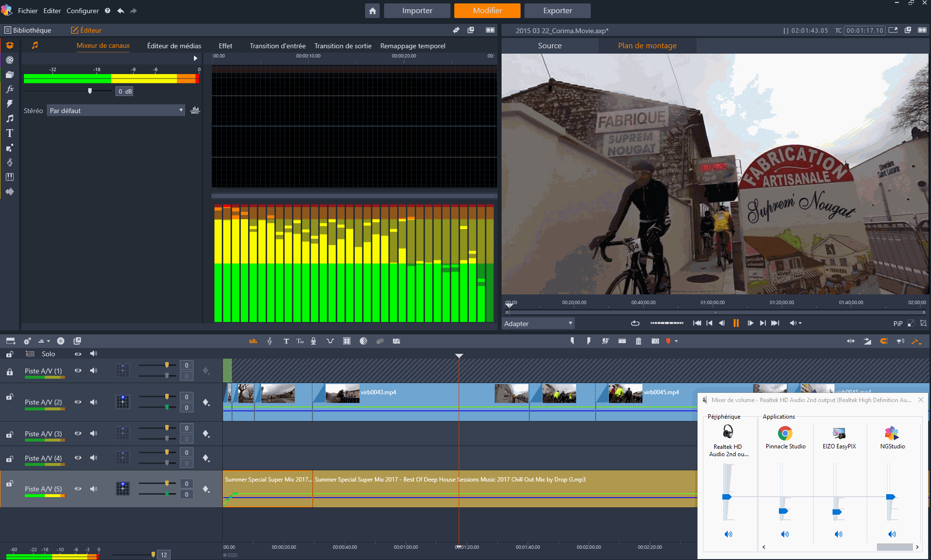Image resolution: width=931 pixels, height=560 pixels.
Task: Toggle audio scrubbing icon
Action: point(900,341)
